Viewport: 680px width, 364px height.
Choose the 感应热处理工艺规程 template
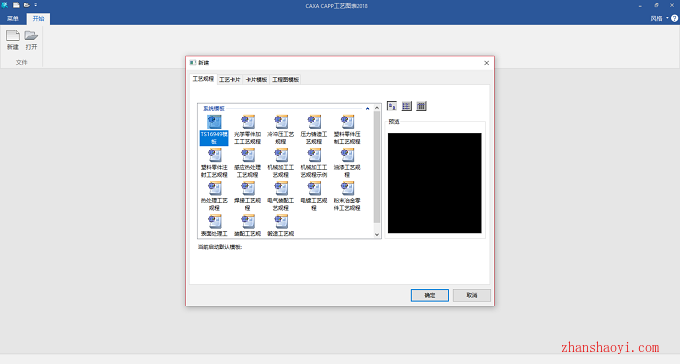[248, 163]
